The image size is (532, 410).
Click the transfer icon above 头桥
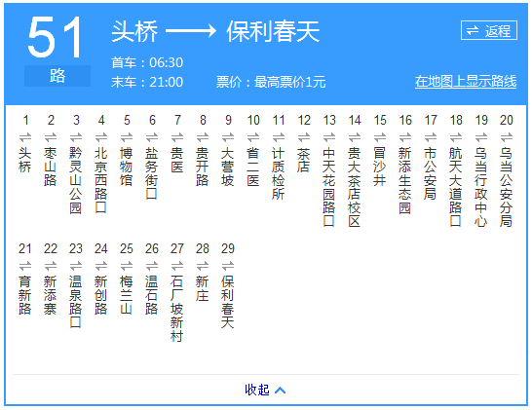click(x=25, y=137)
